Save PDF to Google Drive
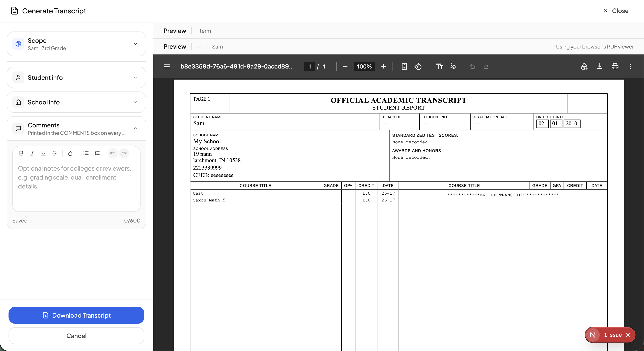Viewport: 644px width, 351px height. [x=584, y=66]
